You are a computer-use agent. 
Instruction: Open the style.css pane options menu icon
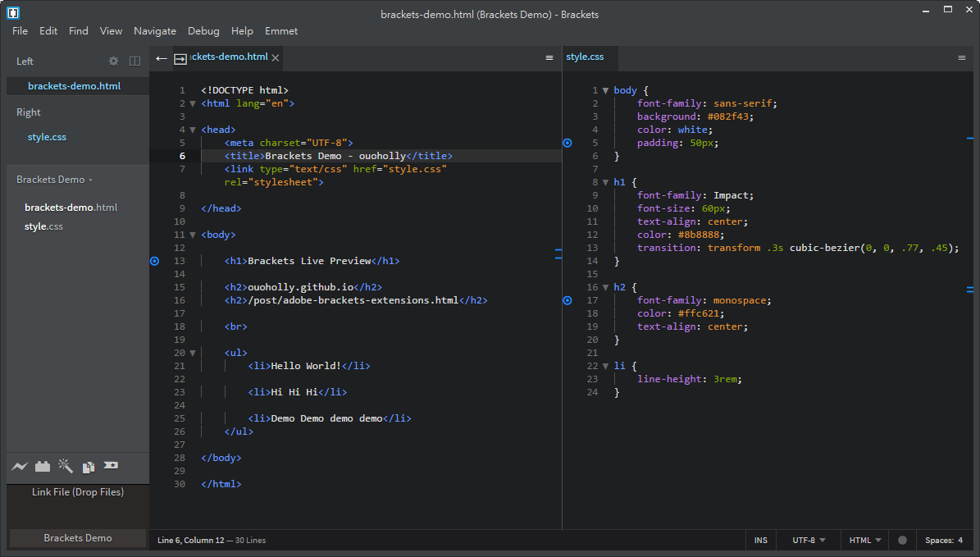click(962, 57)
